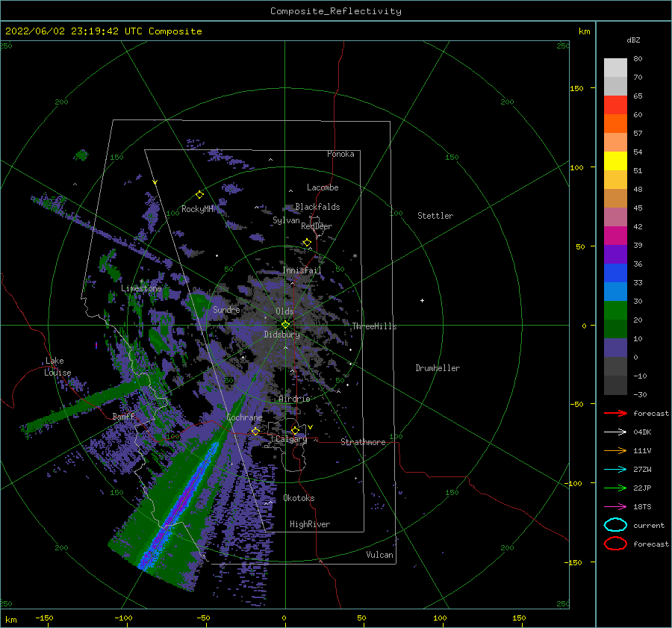Click the yellow diamond marker near Cochrane
Viewport: 672px width, 628px height.
click(x=255, y=431)
